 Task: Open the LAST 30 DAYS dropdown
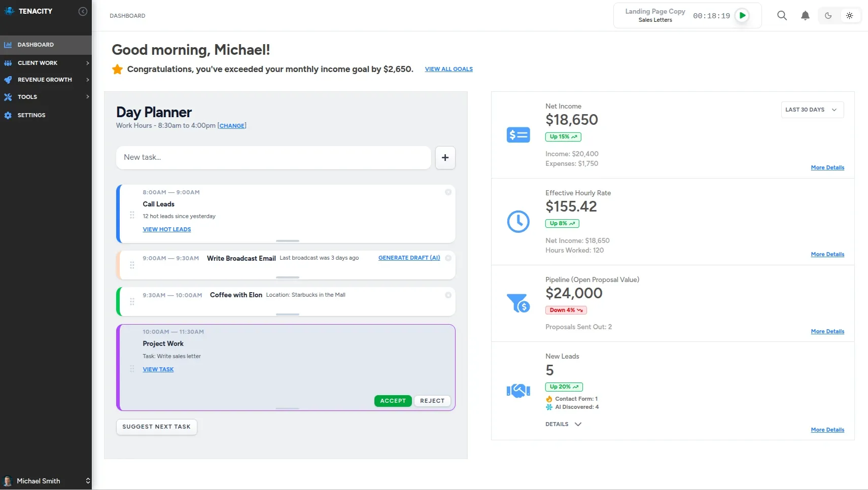[x=811, y=110]
